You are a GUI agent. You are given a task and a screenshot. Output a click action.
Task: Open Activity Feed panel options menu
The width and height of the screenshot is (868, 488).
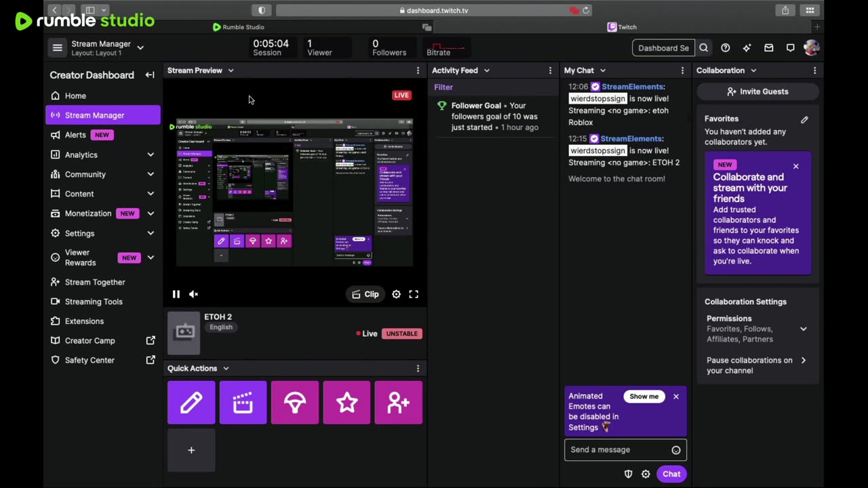click(x=550, y=70)
